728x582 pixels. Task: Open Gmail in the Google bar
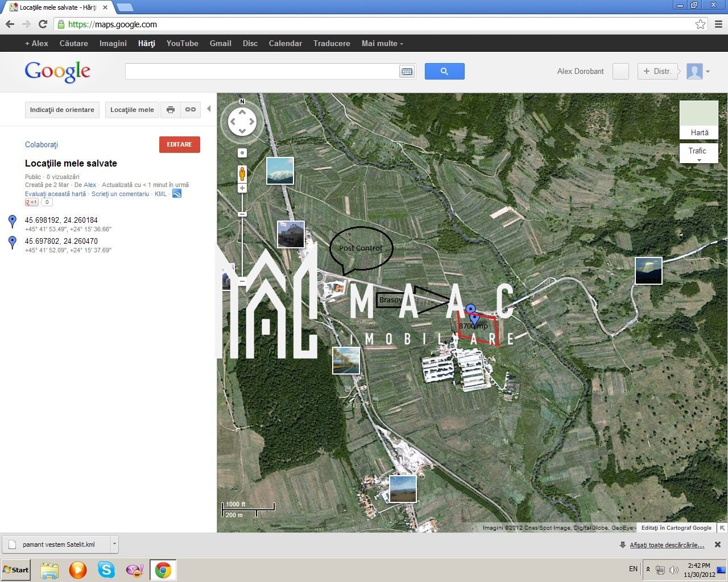pyautogui.click(x=221, y=43)
